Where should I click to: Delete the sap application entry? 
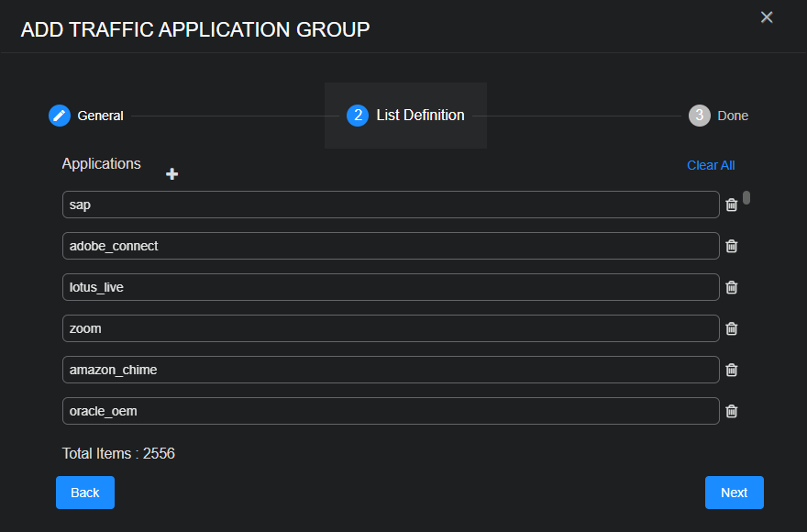point(731,205)
